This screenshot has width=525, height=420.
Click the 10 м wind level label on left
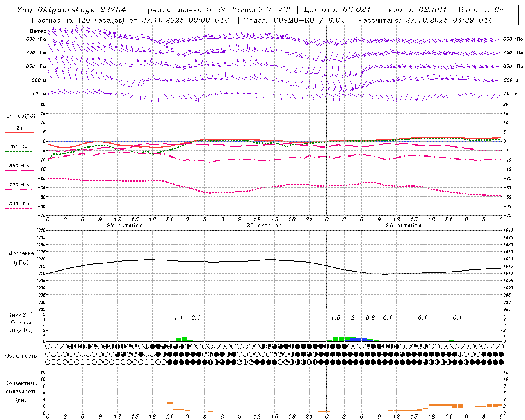pyautogui.click(x=39, y=94)
